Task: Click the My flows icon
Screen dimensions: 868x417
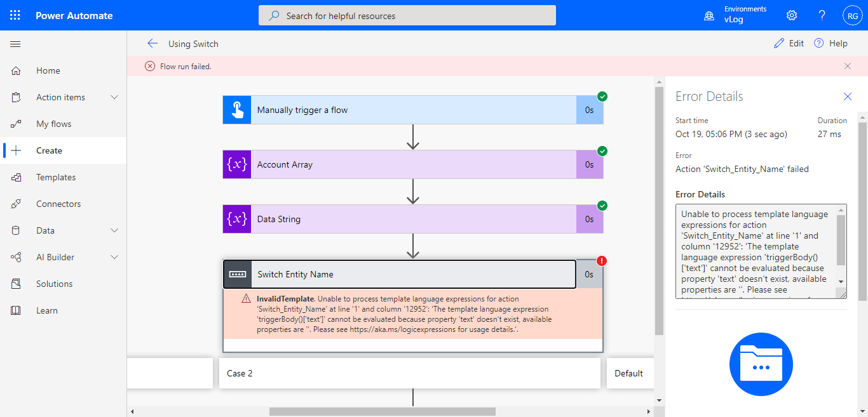Action: pos(17,124)
